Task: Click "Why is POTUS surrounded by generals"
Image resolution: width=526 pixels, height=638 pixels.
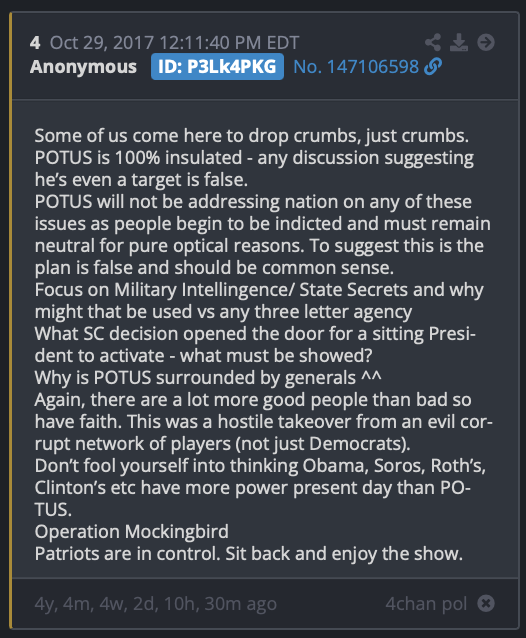Action: (207, 378)
